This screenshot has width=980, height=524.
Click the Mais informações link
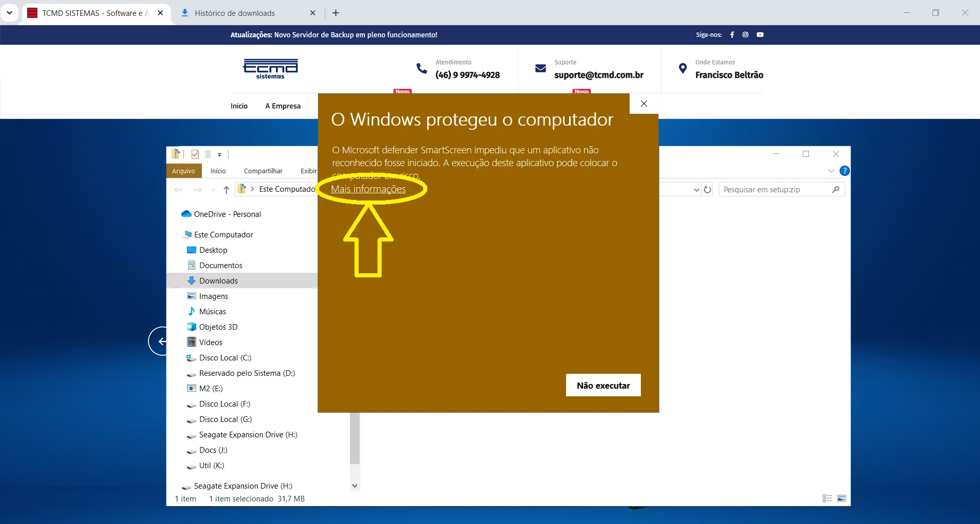(x=368, y=189)
